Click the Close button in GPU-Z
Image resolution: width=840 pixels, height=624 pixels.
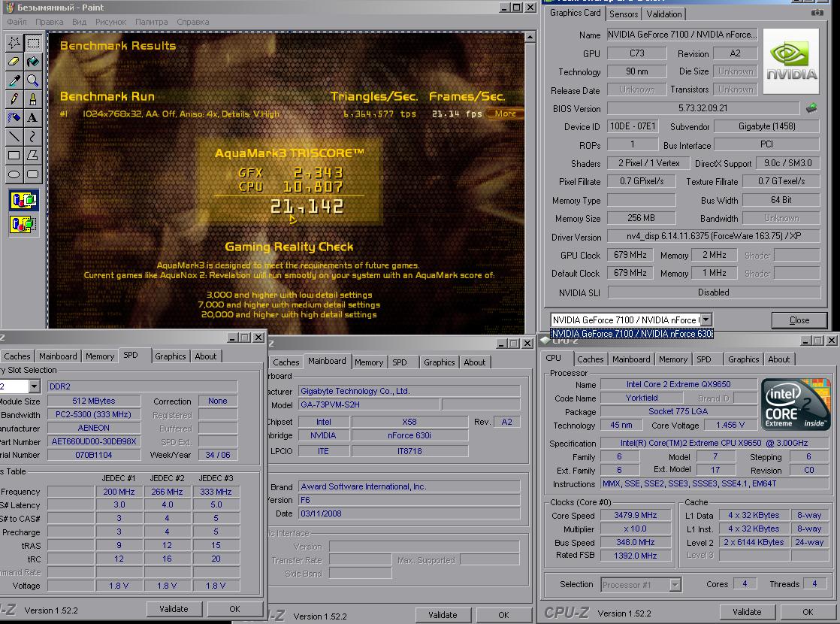799,320
